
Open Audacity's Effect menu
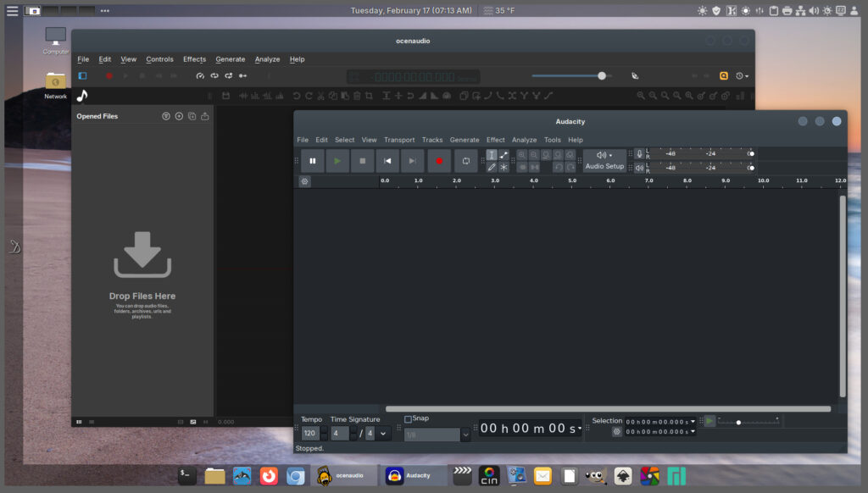click(495, 140)
